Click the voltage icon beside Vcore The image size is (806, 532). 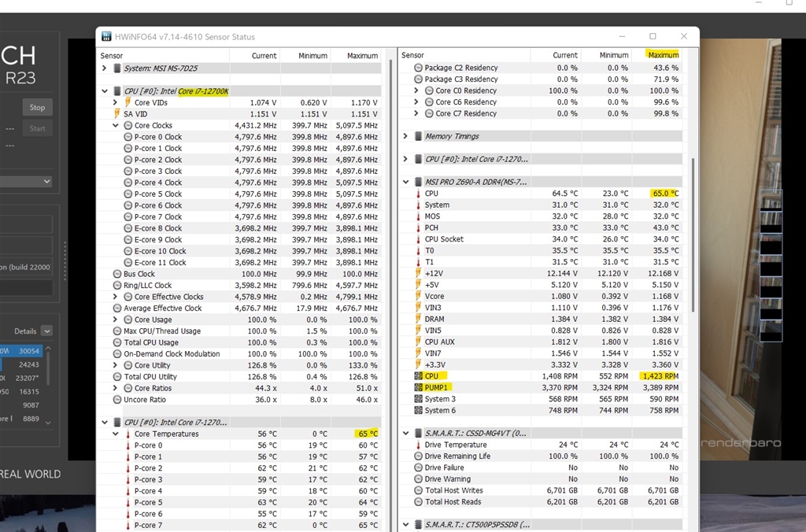point(418,296)
